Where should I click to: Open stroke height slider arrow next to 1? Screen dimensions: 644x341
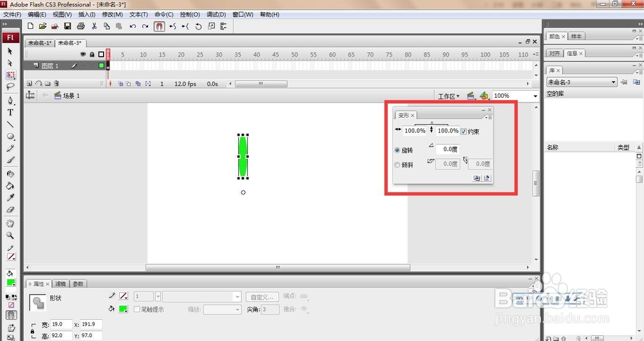(x=158, y=296)
